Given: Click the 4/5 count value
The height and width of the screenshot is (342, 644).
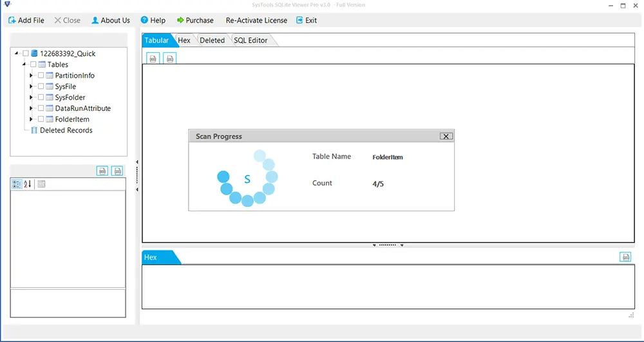Looking at the screenshot, I should (378, 184).
